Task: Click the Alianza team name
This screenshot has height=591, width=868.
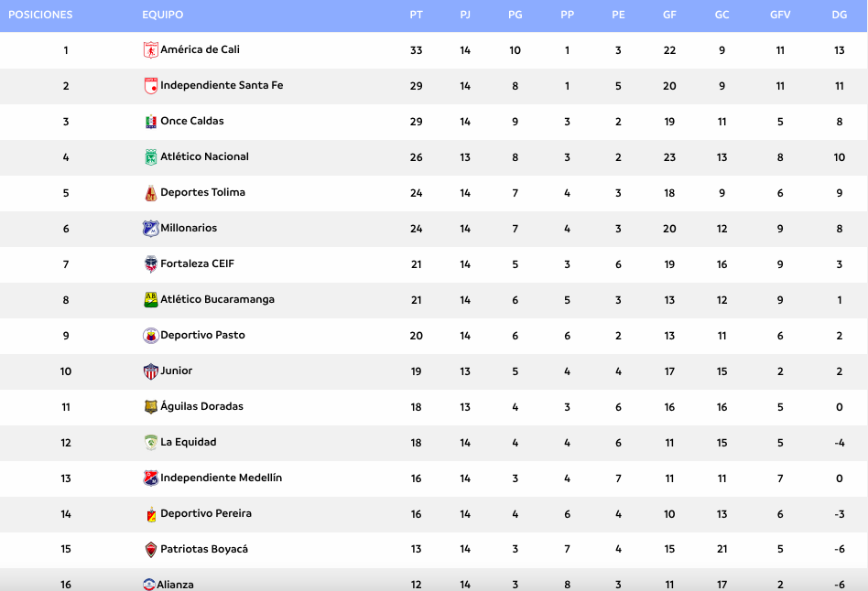Action: pyautogui.click(x=175, y=585)
